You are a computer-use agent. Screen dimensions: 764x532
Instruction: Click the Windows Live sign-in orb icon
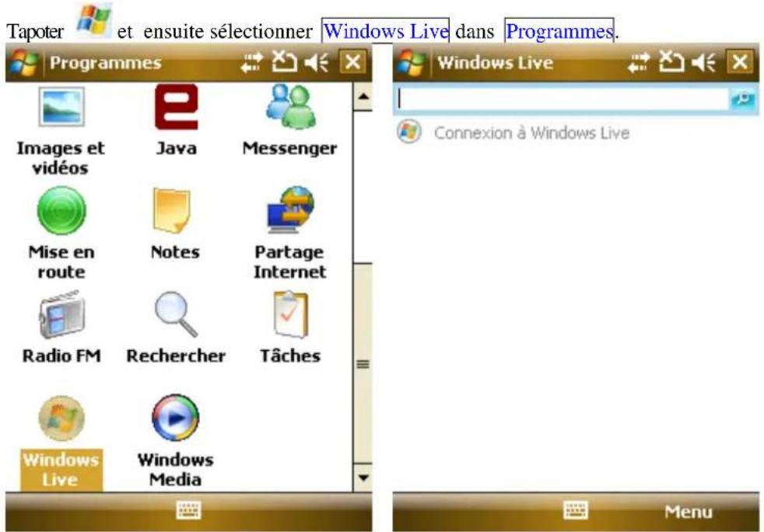coord(408,132)
